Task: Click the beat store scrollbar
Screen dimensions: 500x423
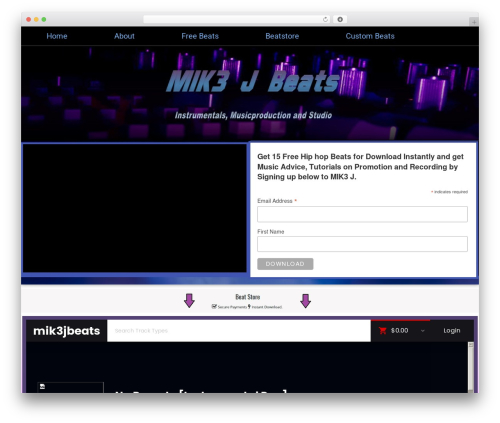Action: click(471, 367)
